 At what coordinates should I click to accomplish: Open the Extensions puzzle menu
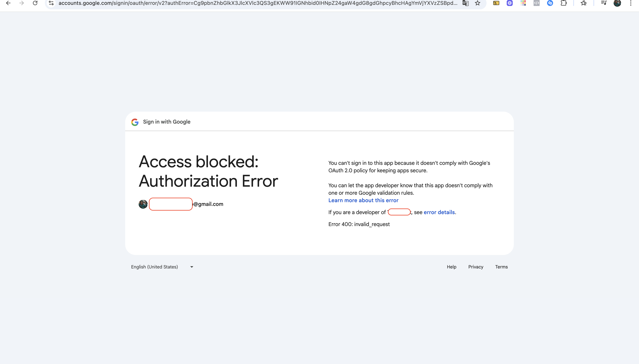pyautogui.click(x=564, y=3)
